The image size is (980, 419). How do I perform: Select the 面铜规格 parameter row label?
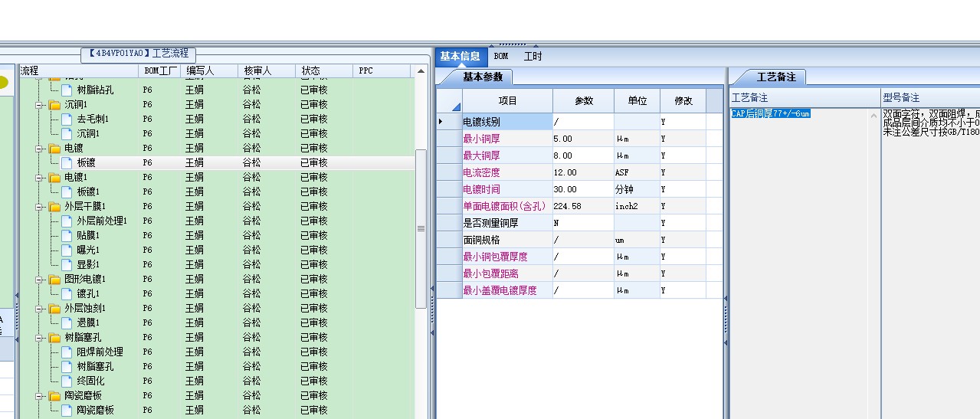point(507,240)
